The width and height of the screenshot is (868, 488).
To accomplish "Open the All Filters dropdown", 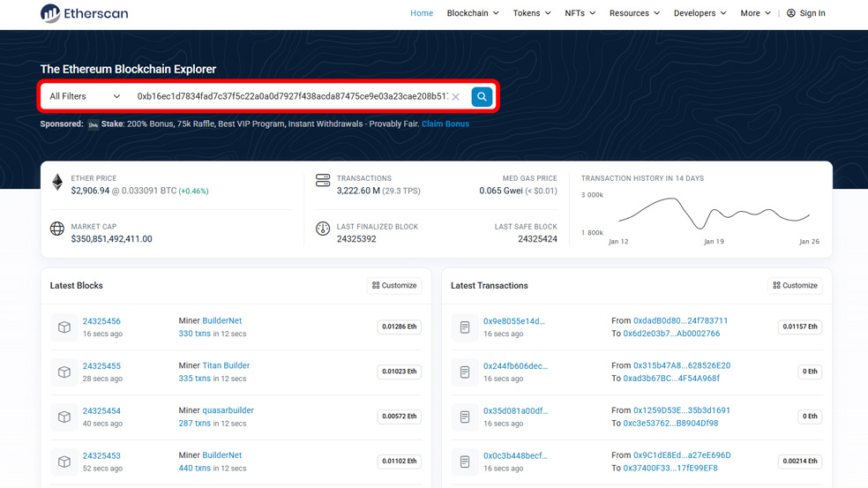I will 85,96.
